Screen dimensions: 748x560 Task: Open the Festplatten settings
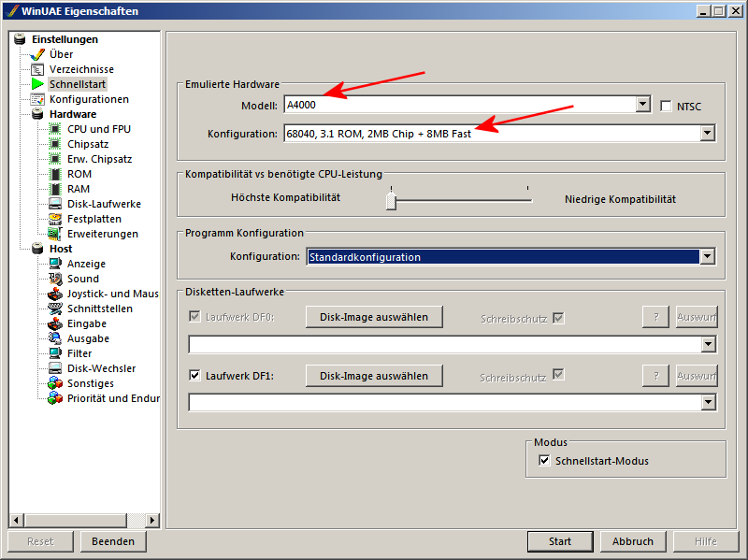coord(94,219)
